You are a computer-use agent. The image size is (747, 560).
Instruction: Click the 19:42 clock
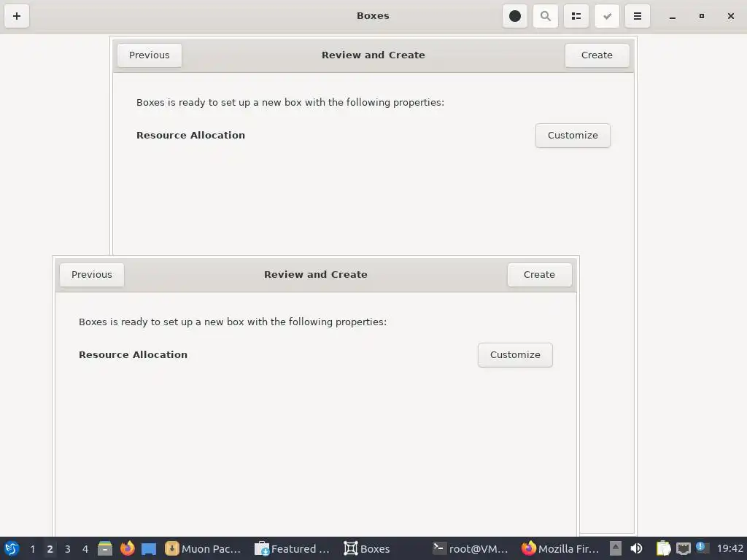point(729,549)
